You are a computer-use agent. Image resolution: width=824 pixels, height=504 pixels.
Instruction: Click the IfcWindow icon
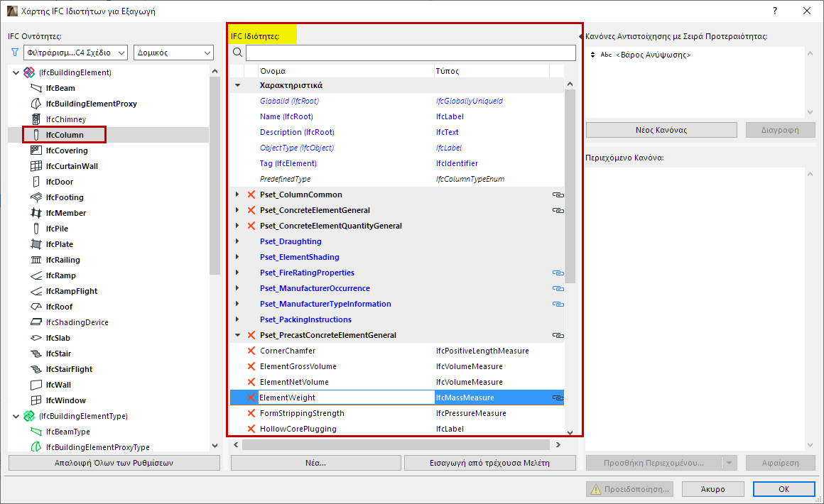(x=36, y=400)
